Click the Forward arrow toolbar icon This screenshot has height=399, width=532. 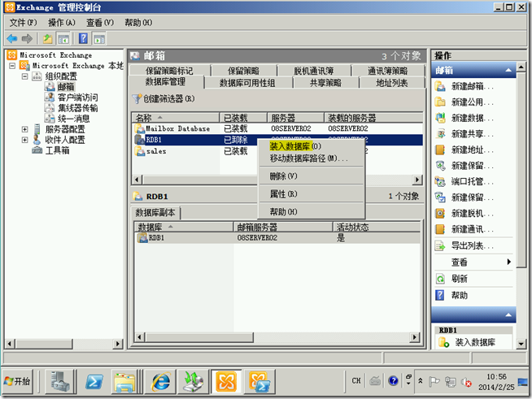27,39
